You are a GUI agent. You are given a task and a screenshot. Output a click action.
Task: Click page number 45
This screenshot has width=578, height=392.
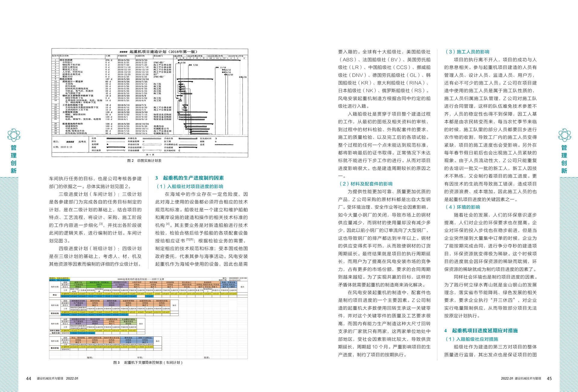[549, 378]
